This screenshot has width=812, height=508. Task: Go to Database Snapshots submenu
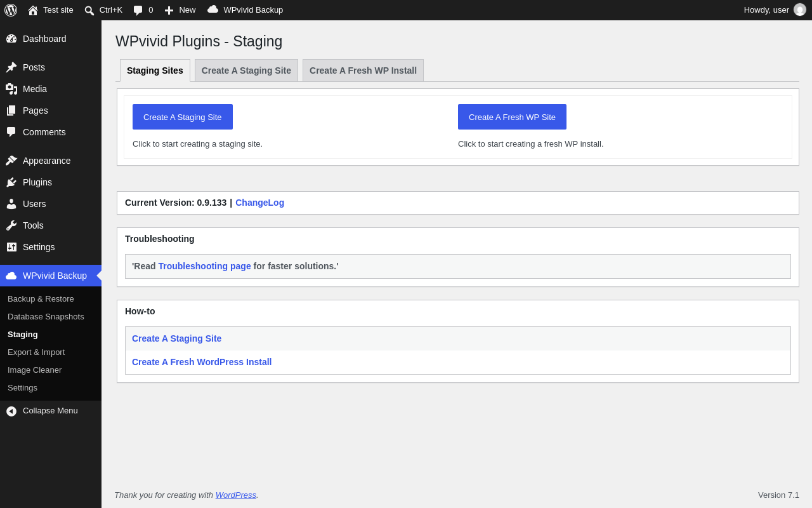46,316
